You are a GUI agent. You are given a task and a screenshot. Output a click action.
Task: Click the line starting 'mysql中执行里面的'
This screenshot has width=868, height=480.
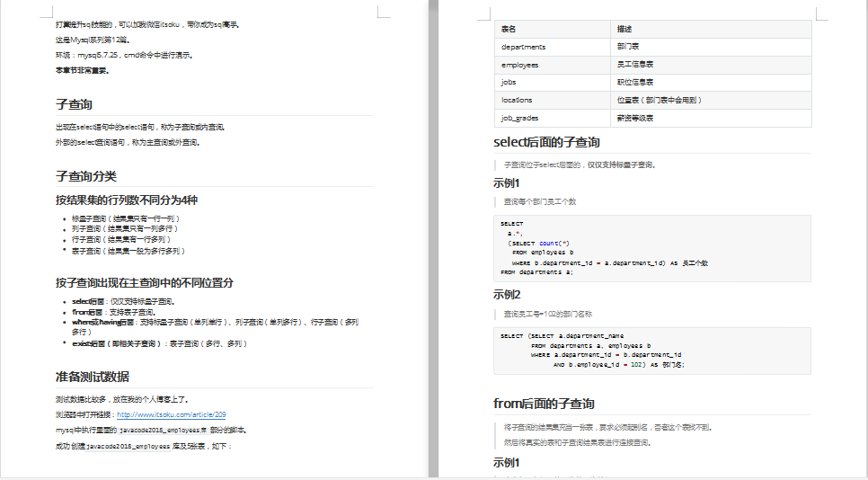pyautogui.click(x=151, y=430)
